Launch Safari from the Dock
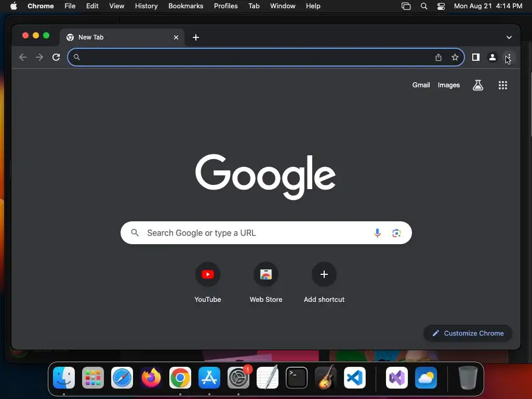532x399 pixels. point(122,378)
